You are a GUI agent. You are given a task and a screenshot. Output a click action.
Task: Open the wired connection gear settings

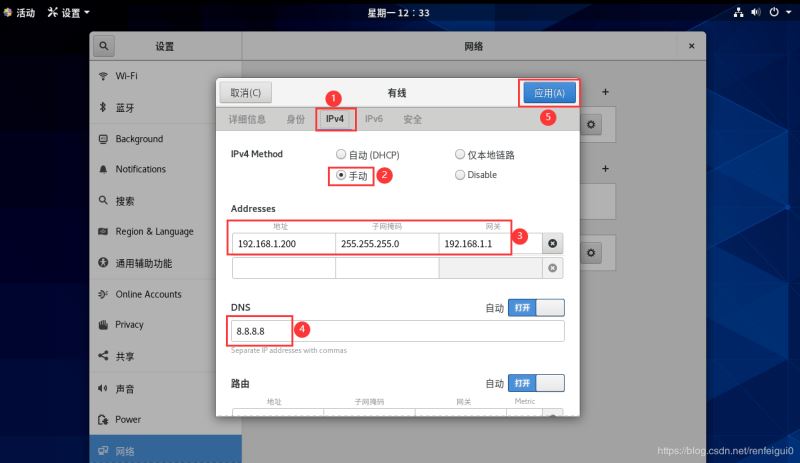click(592, 124)
